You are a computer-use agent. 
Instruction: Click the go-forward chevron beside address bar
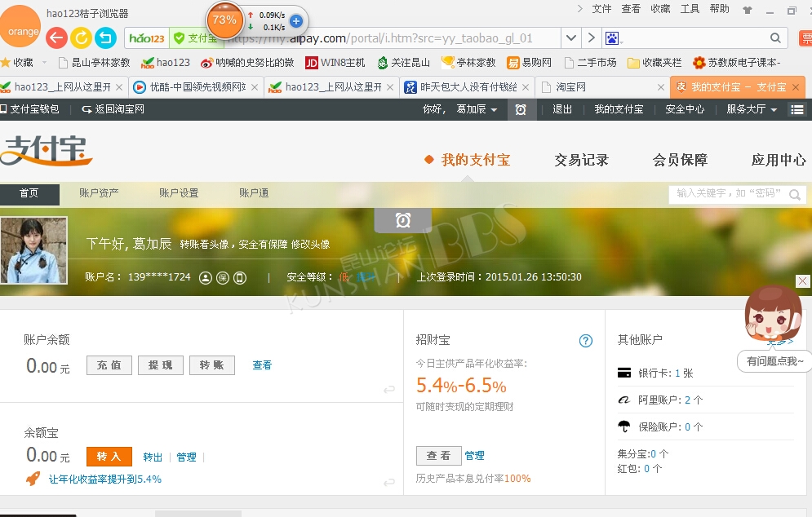pyautogui.click(x=592, y=38)
